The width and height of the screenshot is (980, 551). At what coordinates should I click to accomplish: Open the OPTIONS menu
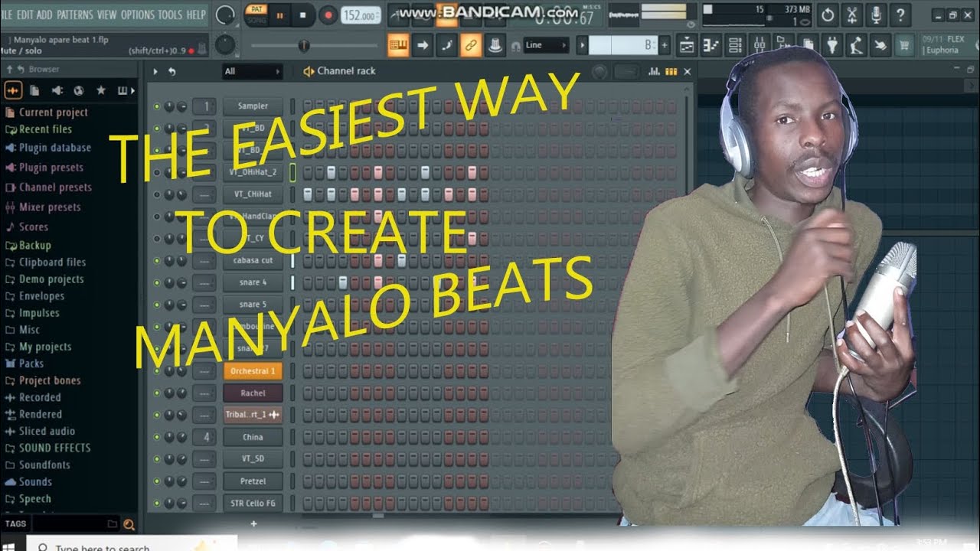(x=138, y=15)
